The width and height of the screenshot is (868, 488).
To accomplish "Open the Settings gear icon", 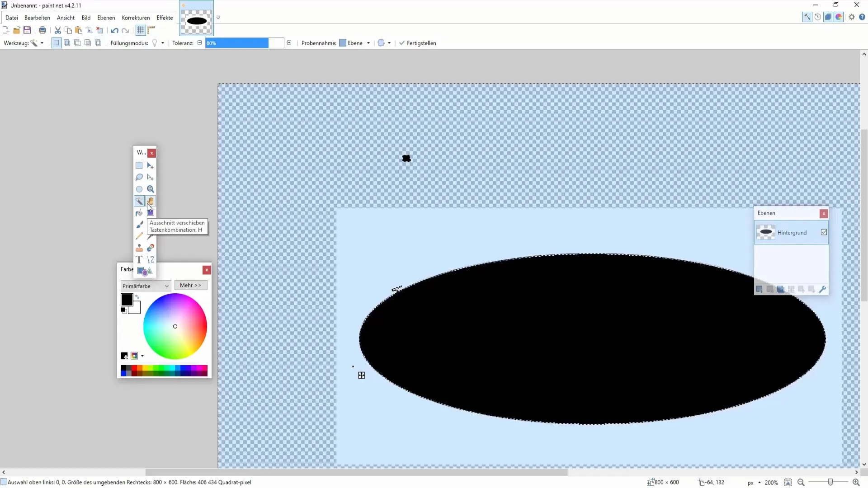I will (852, 17).
